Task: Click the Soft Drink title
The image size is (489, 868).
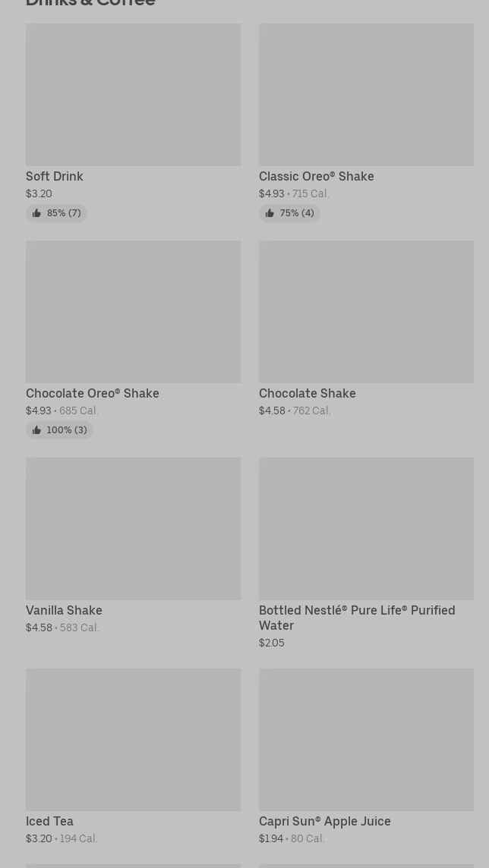Action: pyautogui.click(x=55, y=176)
